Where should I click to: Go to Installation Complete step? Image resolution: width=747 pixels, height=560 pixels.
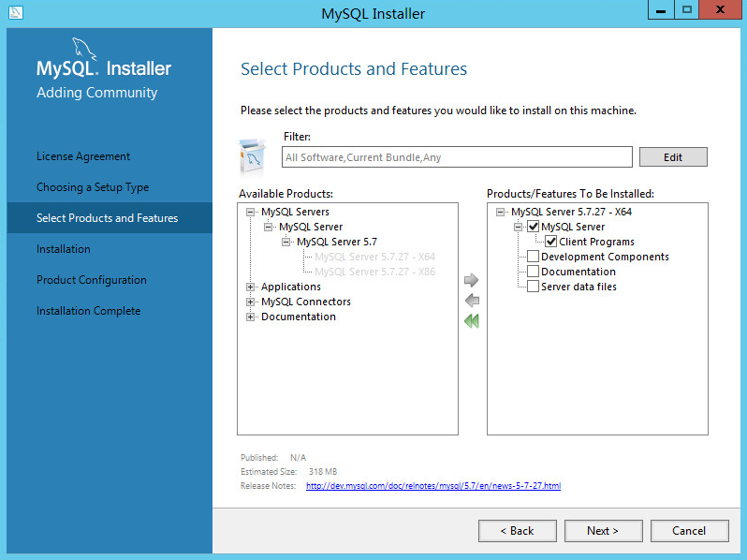tap(89, 311)
